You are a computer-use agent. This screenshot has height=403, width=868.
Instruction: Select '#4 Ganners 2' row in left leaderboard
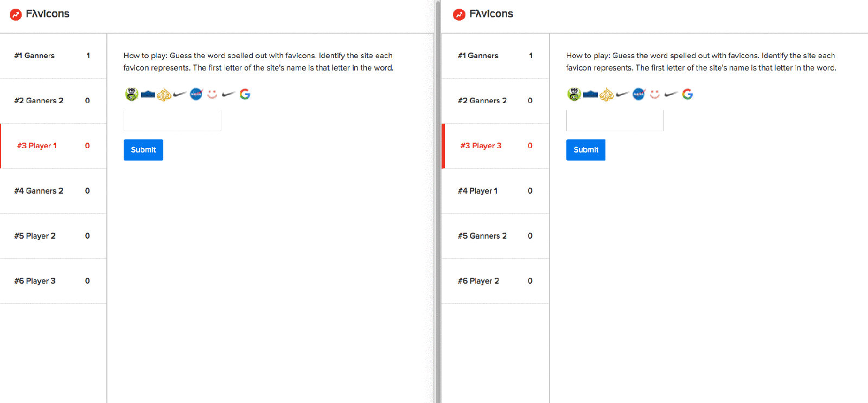(53, 191)
